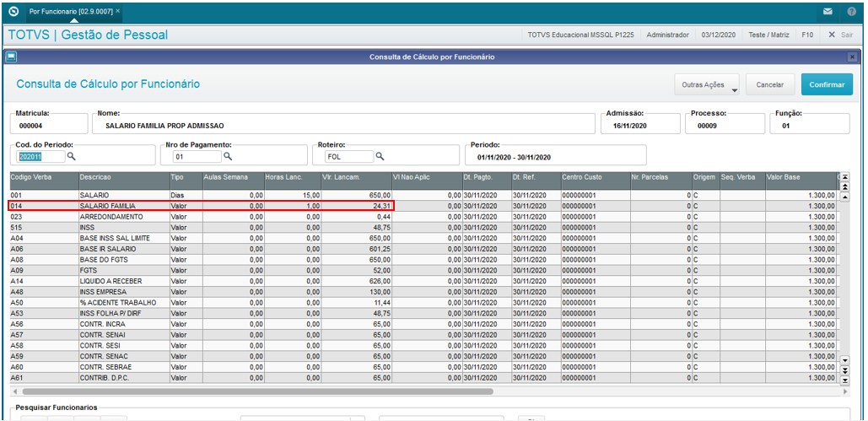Click the Cancelar button
The image size is (868, 421).
pos(770,84)
